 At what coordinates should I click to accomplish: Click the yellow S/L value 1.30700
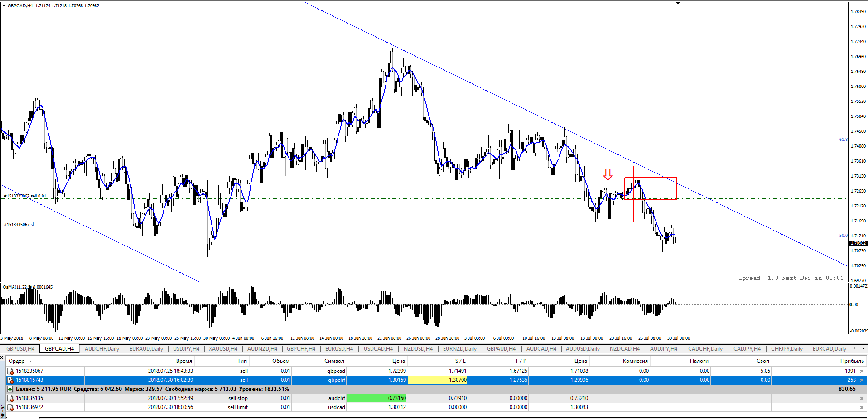coord(438,380)
